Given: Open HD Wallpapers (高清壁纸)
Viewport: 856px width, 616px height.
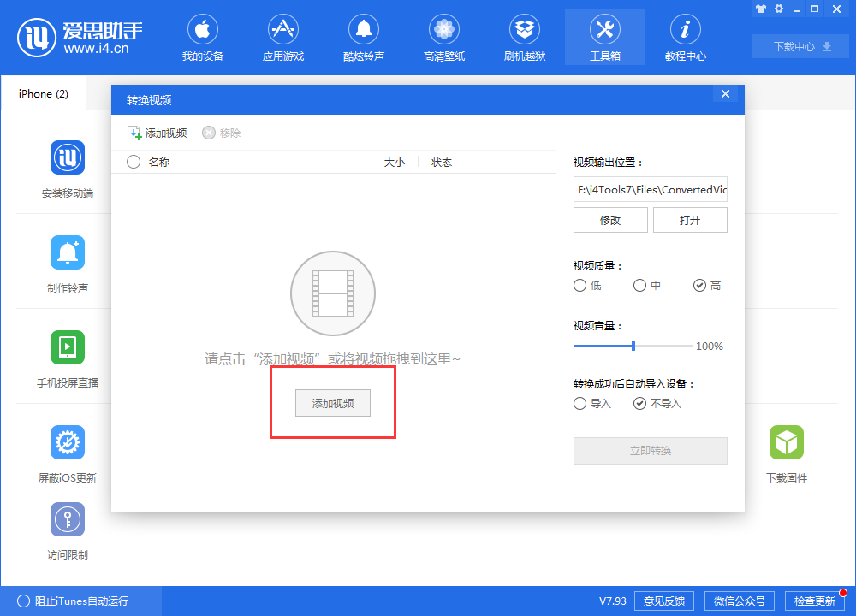Looking at the screenshot, I should coord(443,37).
